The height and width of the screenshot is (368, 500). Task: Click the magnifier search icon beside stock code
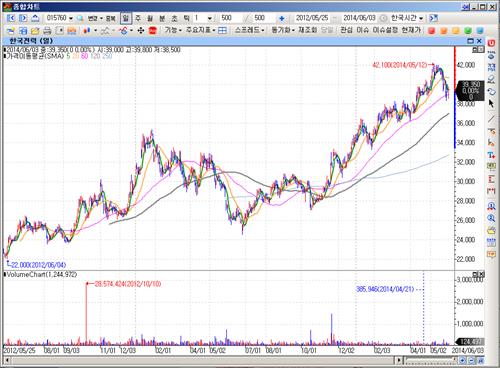[x=80, y=18]
